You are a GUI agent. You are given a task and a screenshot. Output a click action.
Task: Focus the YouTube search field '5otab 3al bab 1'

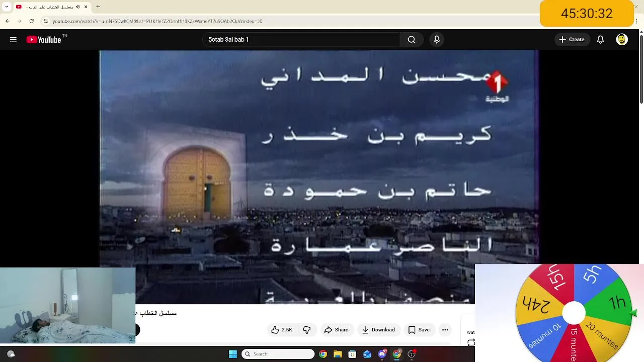coord(302,40)
